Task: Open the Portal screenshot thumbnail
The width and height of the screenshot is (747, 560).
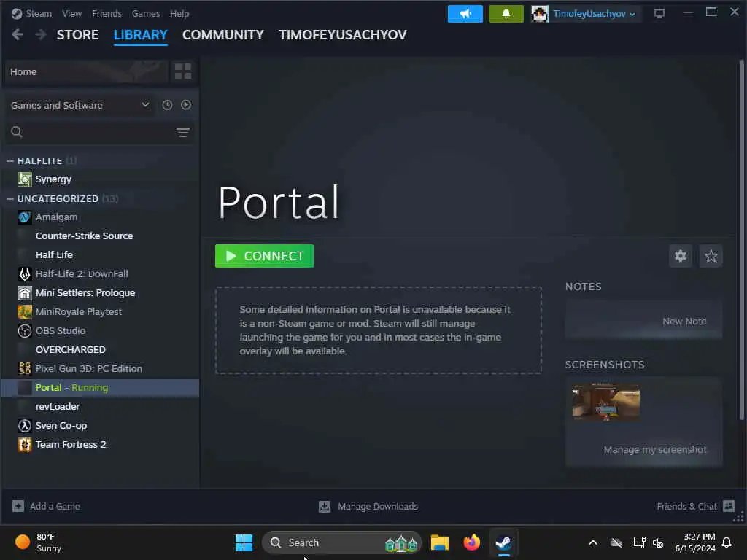Action: coord(606,402)
